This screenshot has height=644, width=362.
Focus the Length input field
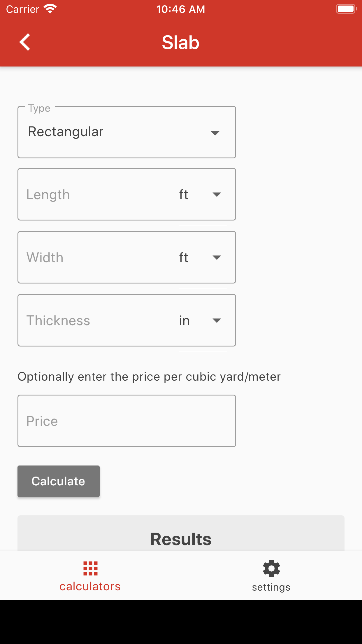point(96,195)
